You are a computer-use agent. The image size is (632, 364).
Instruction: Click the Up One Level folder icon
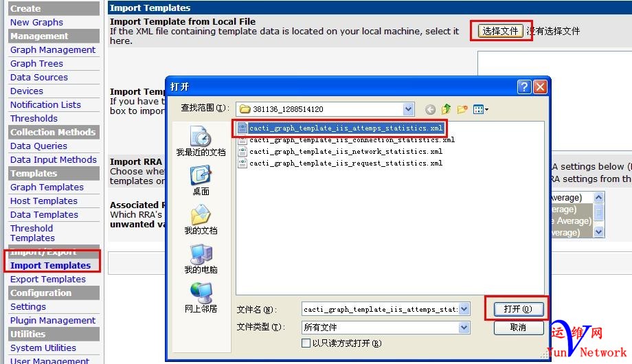[x=446, y=109]
